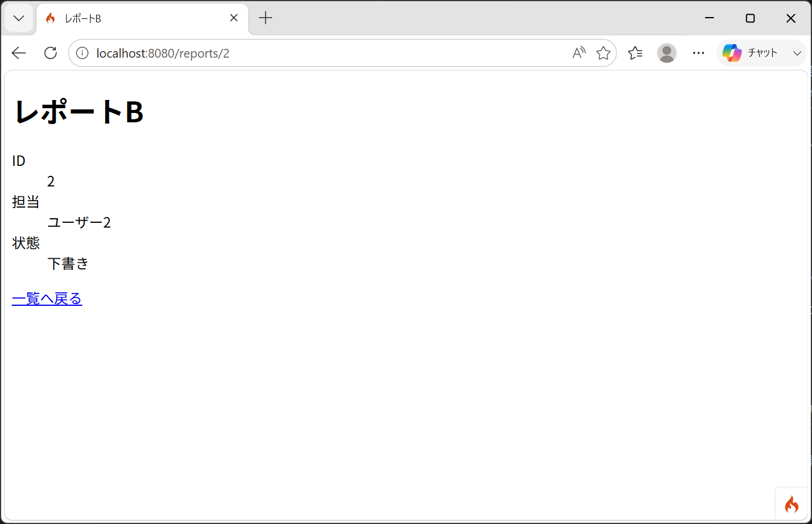This screenshot has height=524, width=812.
Task: Click the 状態 label
Action: coord(26,243)
